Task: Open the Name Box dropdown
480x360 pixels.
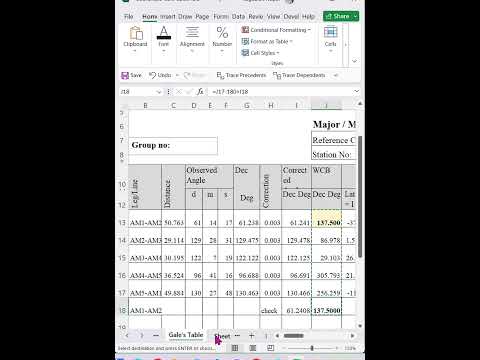Action: (x=159, y=92)
